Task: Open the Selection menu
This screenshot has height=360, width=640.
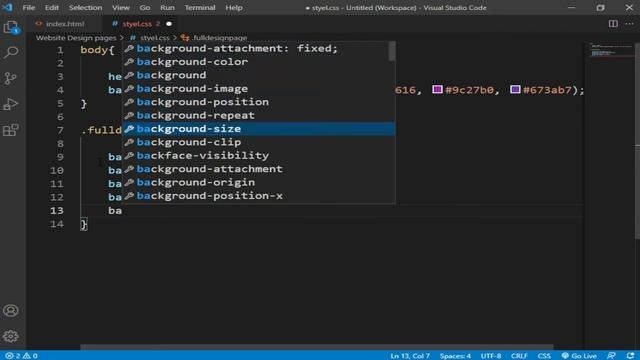Action: coord(85,7)
